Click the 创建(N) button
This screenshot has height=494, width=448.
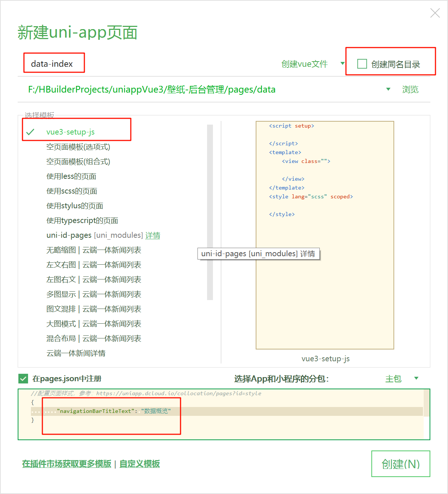[x=401, y=464]
